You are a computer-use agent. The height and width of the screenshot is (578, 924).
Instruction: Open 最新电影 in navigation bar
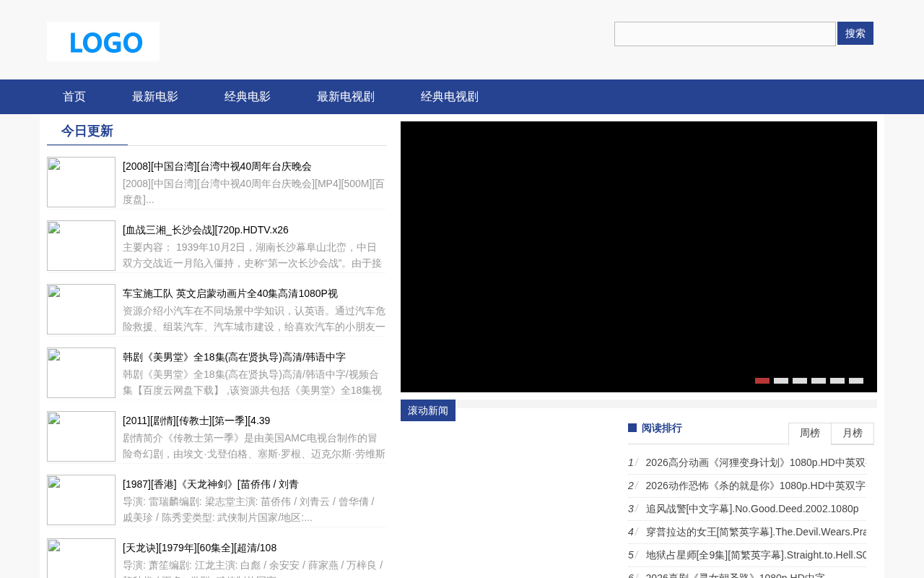point(155,97)
